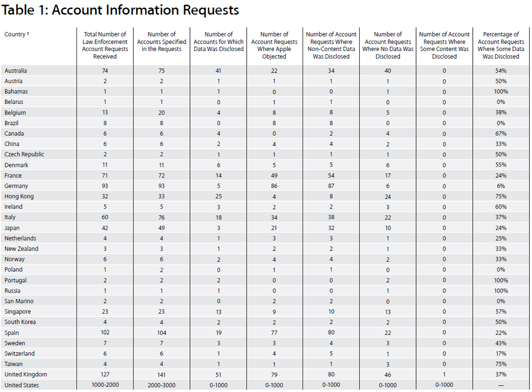Click the Germany country name
The height and width of the screenshot is (392, 532).
click(16, 186)
